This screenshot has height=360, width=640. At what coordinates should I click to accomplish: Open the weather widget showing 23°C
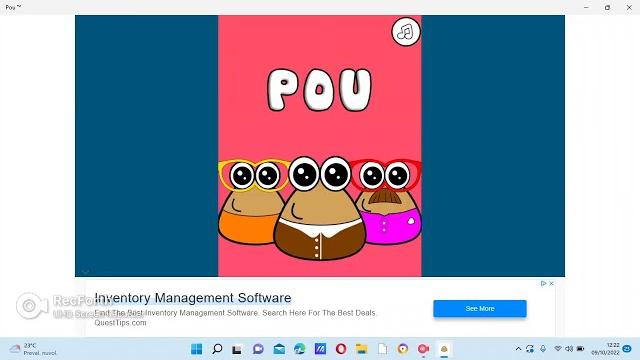(33, 349)
